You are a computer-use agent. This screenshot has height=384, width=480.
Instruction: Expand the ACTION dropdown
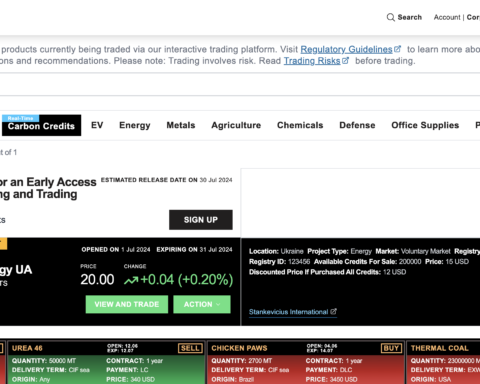pos(202,304)
